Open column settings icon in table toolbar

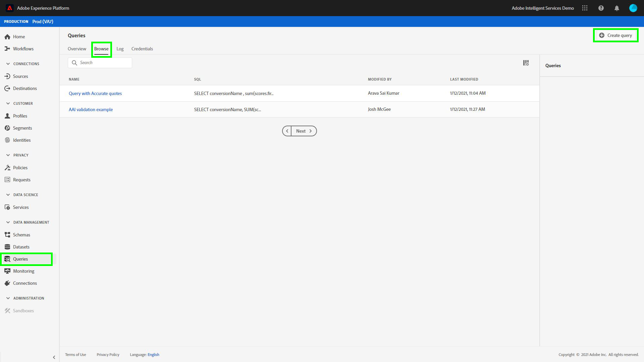click(526, 63)
